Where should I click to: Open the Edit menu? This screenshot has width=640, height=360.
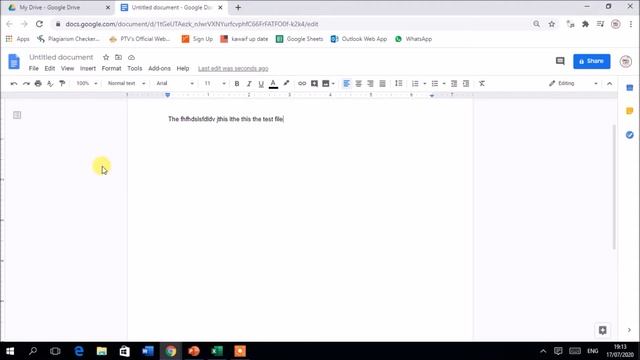(x=50, y=68)
